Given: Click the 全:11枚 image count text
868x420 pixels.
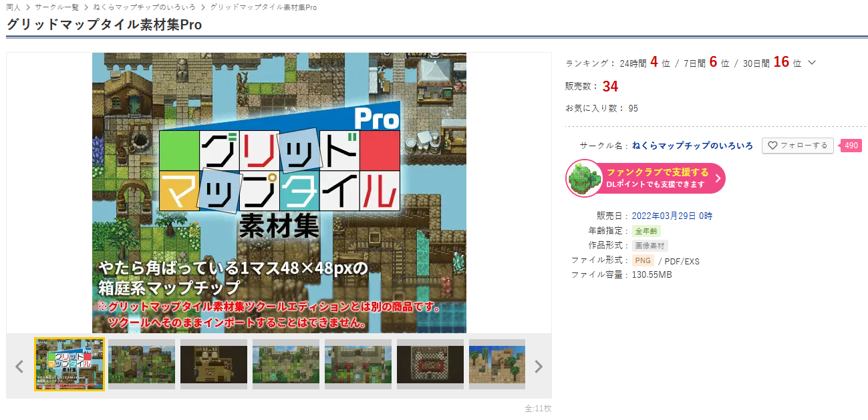Looking at the screenshot, I should 538,408.
